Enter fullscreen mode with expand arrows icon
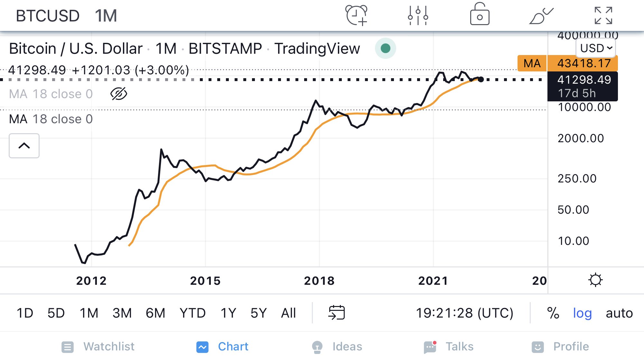This screenshot has height=362, width=644. pos(603,15)
